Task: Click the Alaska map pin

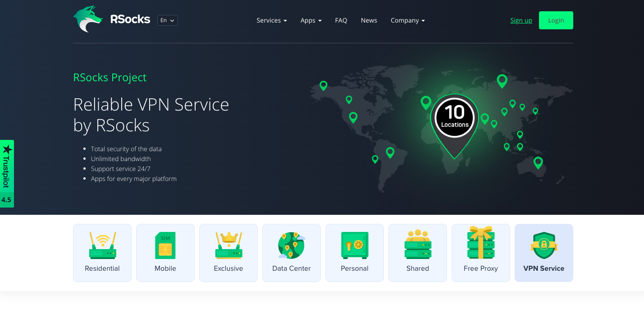Action: (323, 86)
